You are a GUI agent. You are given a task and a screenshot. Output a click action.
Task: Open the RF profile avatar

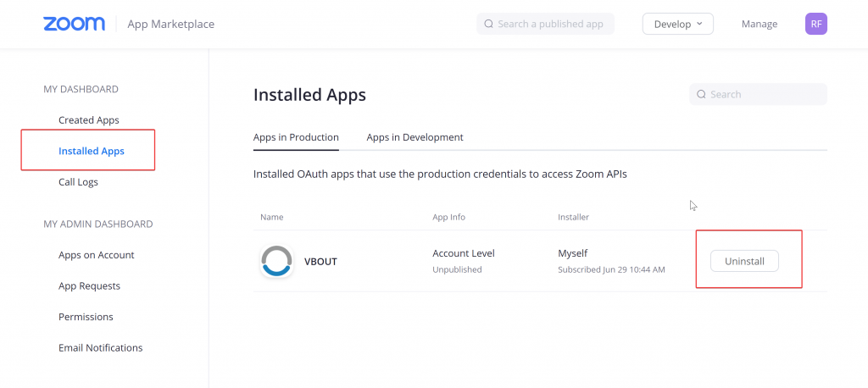coord(816,24)
